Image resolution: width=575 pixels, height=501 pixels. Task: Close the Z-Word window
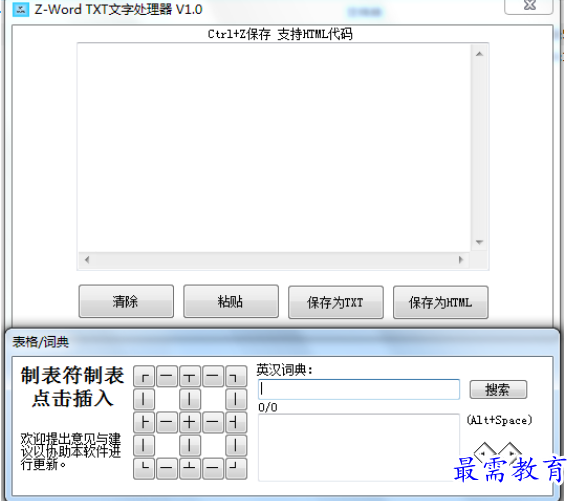[529, 6]
